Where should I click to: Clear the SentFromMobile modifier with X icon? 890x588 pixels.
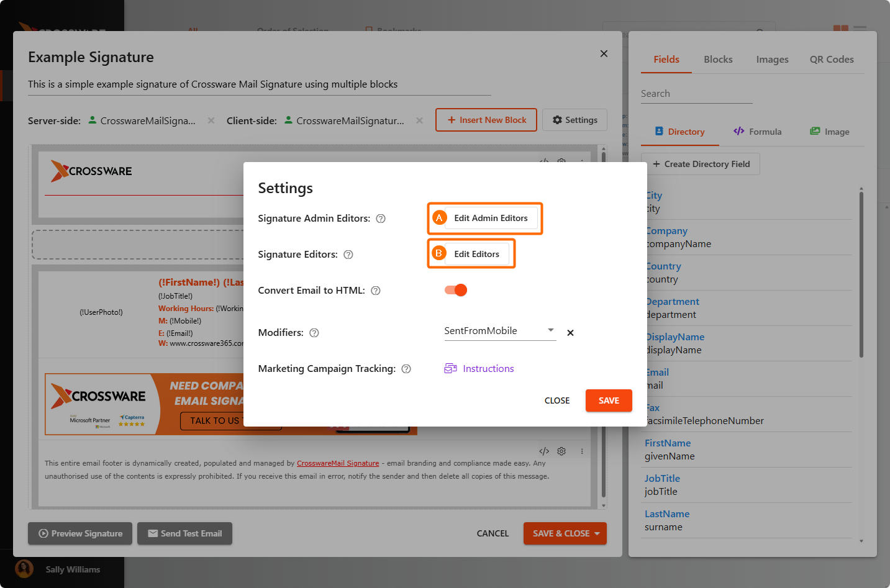click(570, 333)
